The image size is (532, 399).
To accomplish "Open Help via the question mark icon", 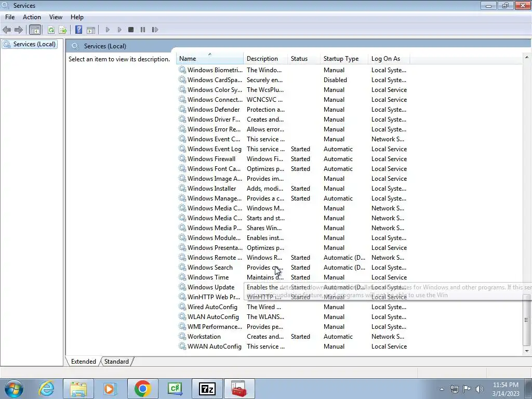I will pos(79,30).
